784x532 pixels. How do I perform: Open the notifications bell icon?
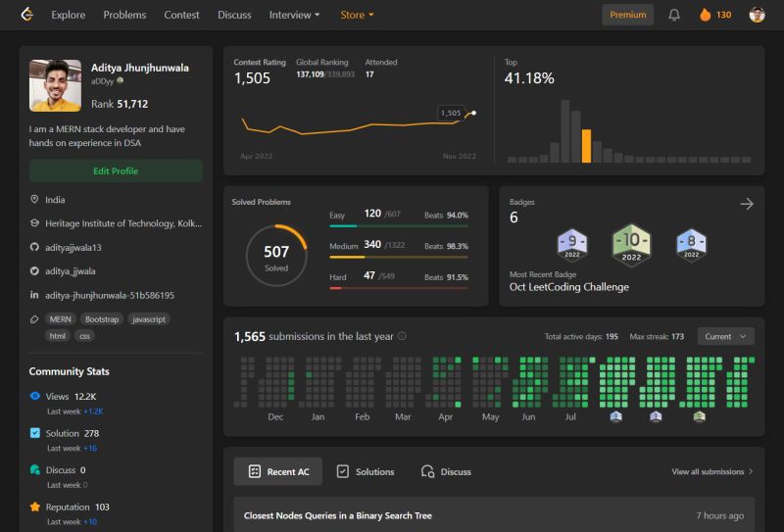click(674, 15)
